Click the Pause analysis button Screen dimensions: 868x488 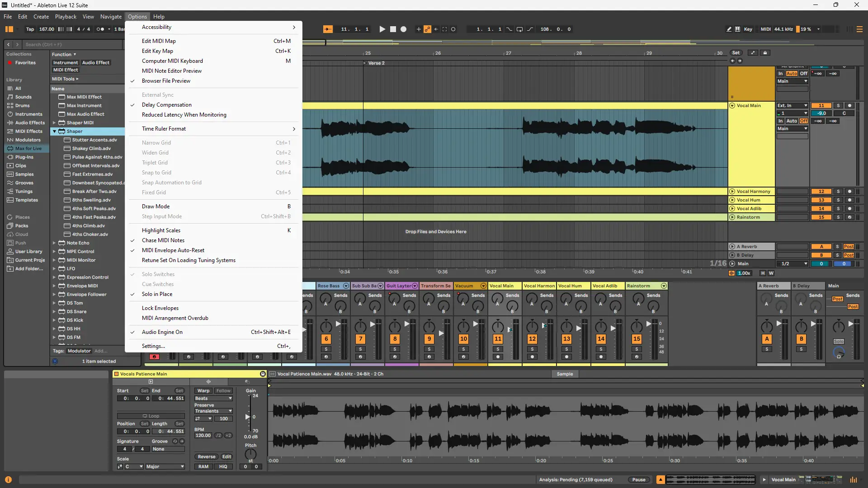[638, 479]
